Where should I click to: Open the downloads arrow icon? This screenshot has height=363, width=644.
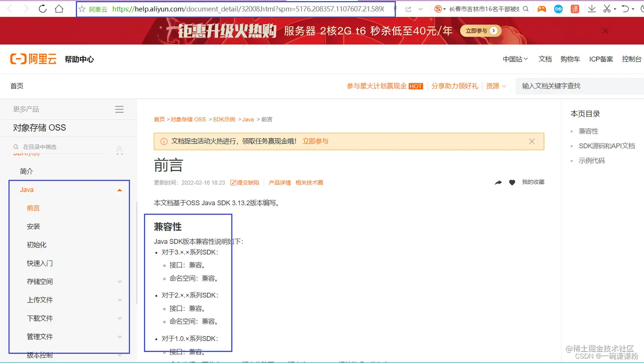click(592, 9)
